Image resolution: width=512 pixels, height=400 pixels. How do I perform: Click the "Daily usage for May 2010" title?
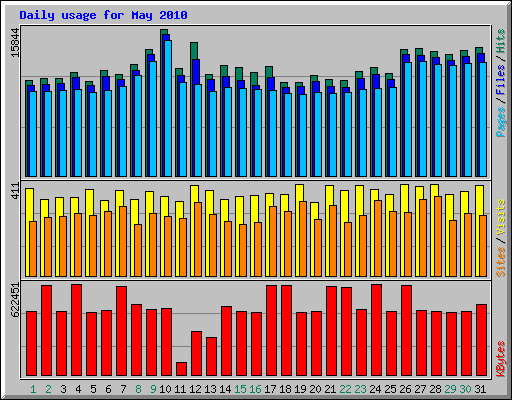(x=103, y=15)
